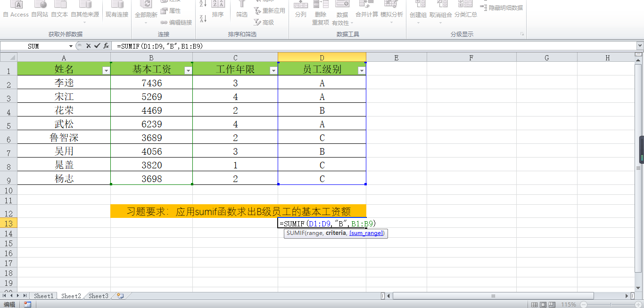
Task: Open the 基本工资 column filter dropdown
Action: pyautogui.click(x=189, y=71)
